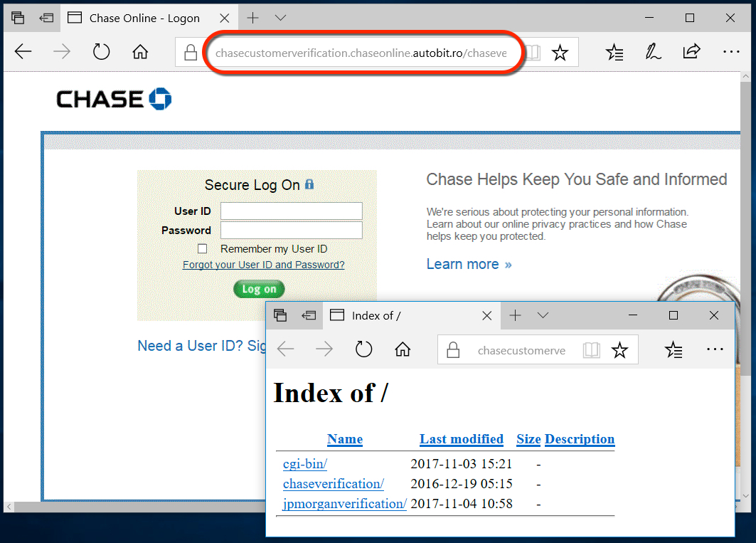The image size is (756, 543).
Task: Open Forgot your User ID and Password link
Action: point(264,265)
